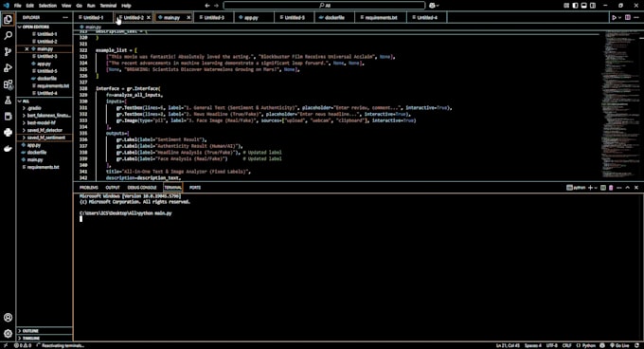The image size is (644, 349).
Task: Switch to the Problems panel tab
Action: tap(89, 188)
